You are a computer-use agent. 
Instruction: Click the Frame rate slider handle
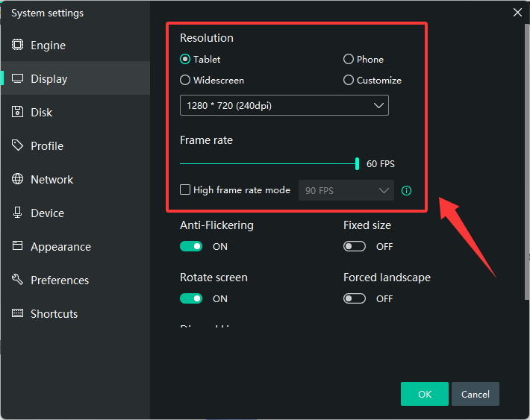pos(358,163)
